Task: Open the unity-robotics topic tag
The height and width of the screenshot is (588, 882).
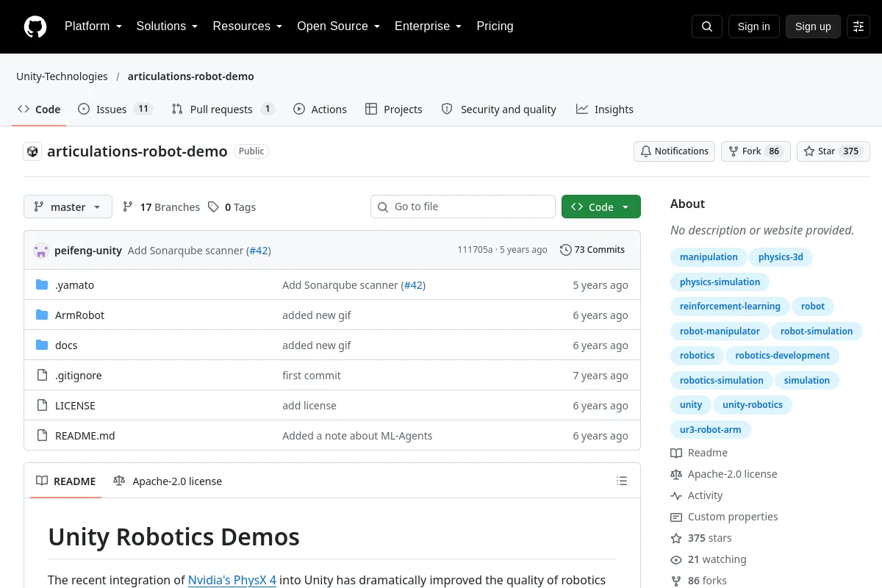Action: [753, 405]
